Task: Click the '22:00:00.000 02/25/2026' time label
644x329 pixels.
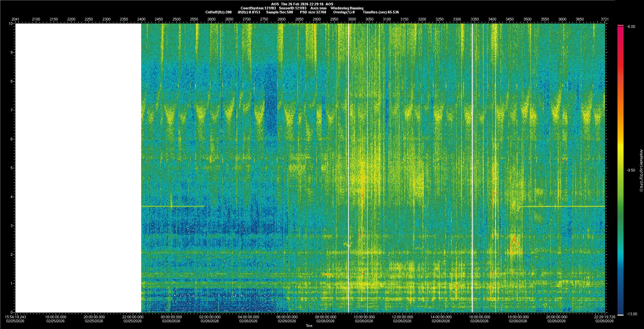Action: point(133,319)
